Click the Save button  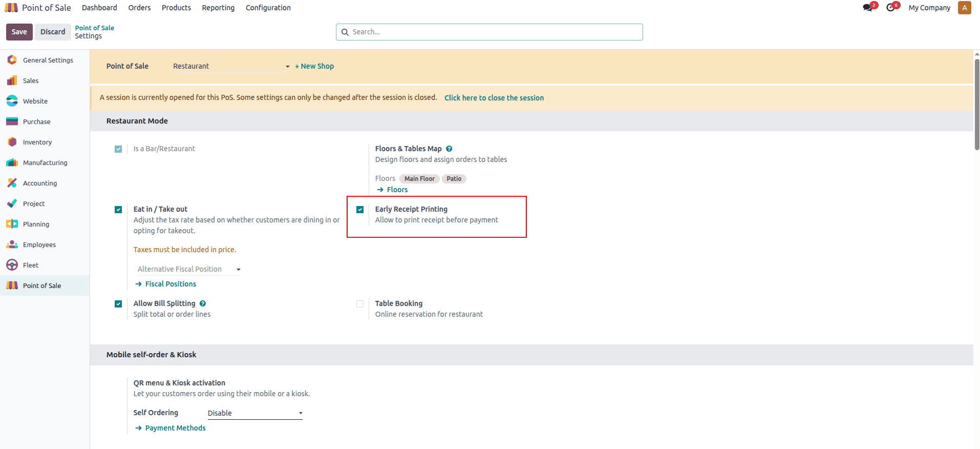coord(19,32)
